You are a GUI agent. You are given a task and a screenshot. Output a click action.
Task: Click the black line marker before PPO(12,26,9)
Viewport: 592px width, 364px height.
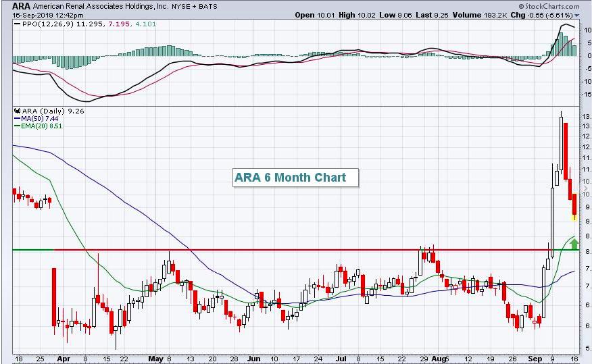[x=16, y=25]
